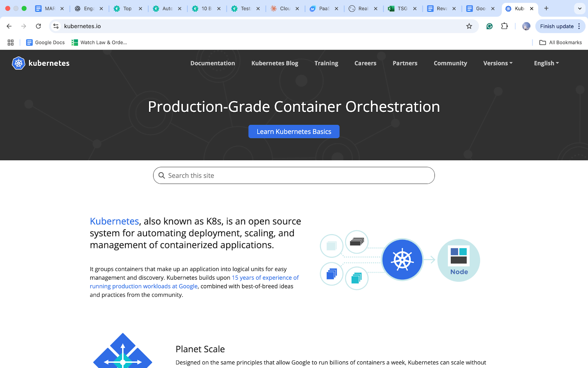Open Chrome three-dot menu
588x368 pixels.
579,26
